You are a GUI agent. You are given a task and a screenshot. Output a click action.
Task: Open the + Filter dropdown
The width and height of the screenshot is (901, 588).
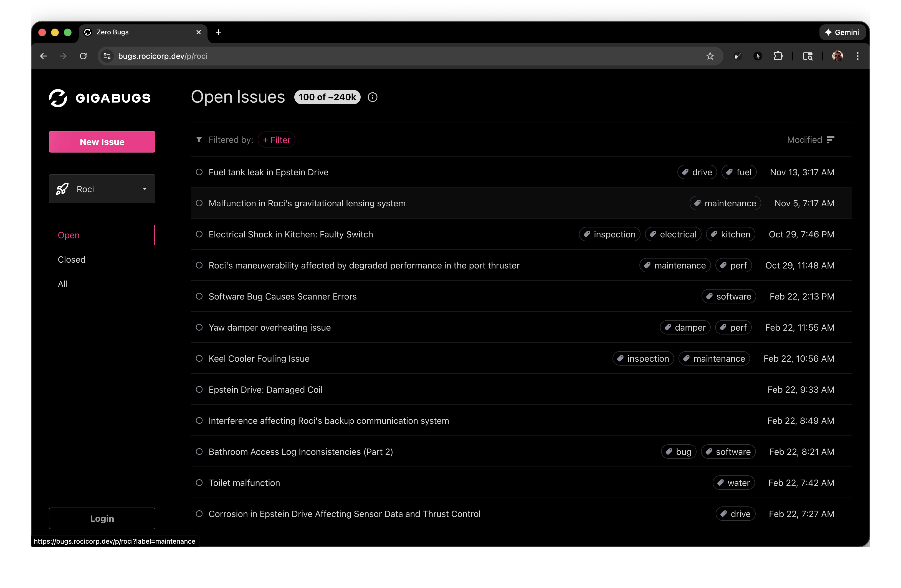(276, 140)
